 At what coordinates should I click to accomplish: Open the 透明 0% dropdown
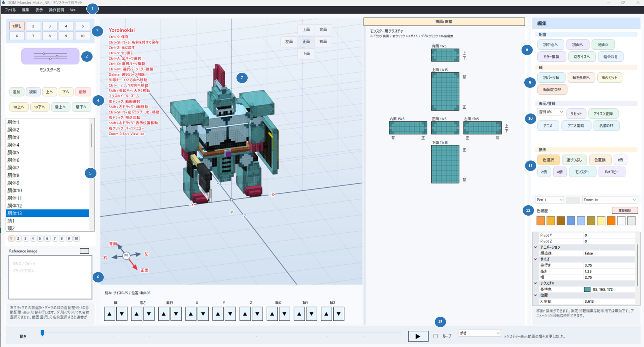[x=551, y=112]
